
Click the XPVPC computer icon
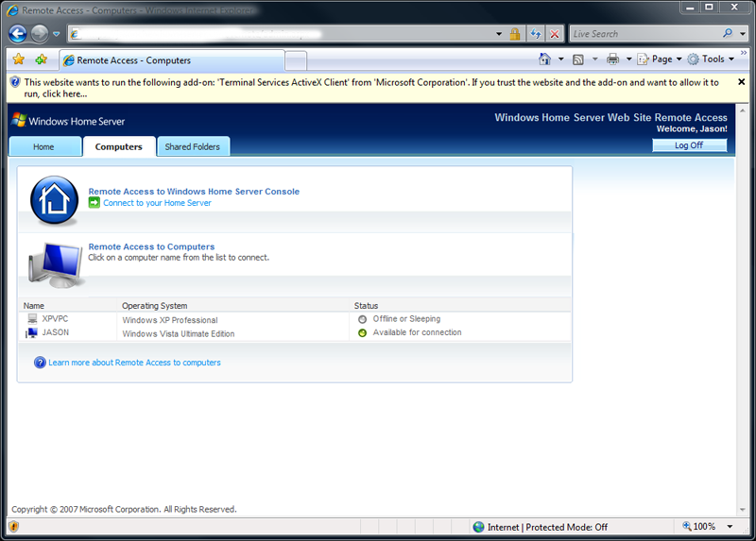click(32, 318)
